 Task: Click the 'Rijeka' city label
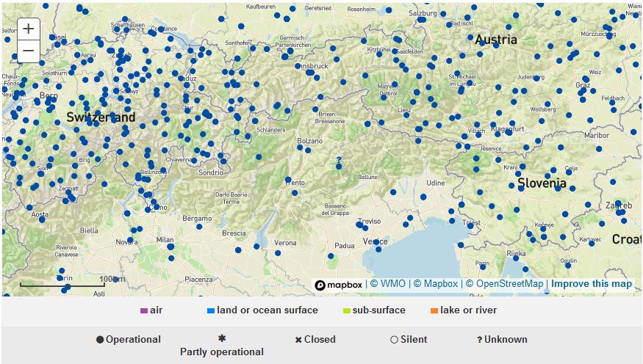[516, 254]
